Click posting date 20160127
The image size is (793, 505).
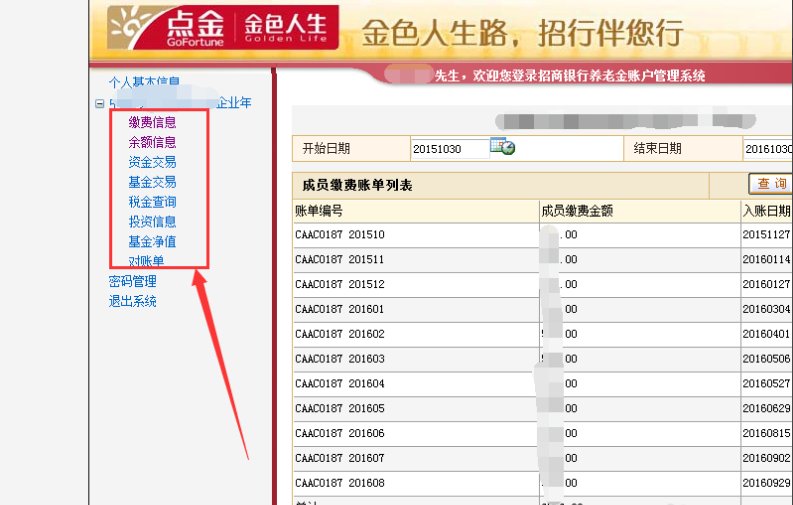coord(766,284)
